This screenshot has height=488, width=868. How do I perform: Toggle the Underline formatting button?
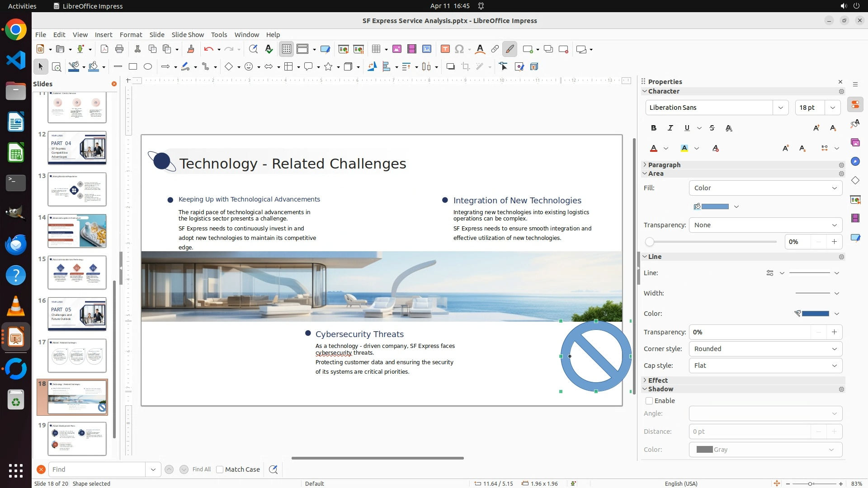pos(687,128)
